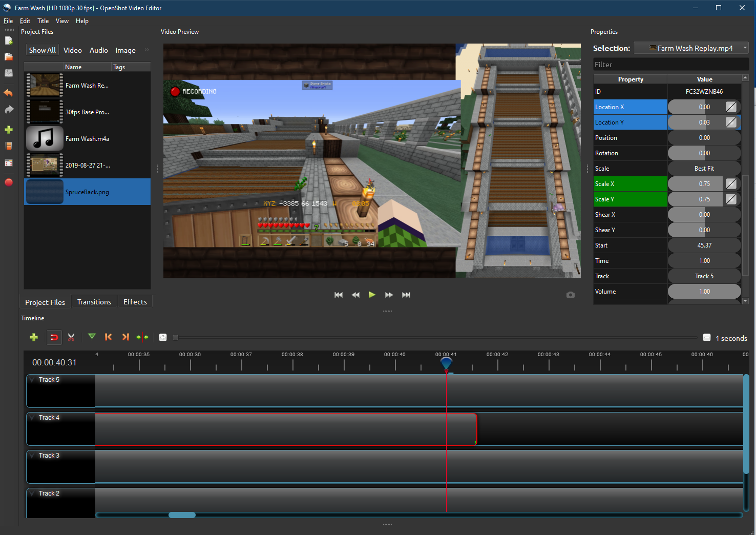Click the Open Project folder icon
Screen dimensions: 756x535
9,57
